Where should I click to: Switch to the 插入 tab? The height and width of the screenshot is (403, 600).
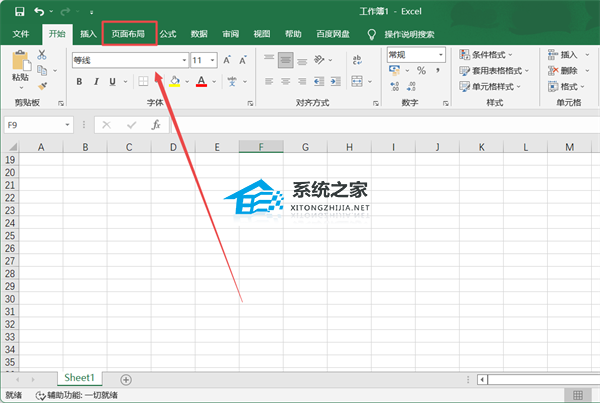pos(88,34)
